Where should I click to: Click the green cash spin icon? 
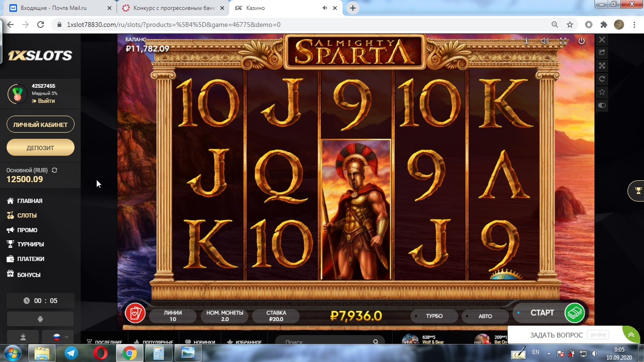[575, 313]
